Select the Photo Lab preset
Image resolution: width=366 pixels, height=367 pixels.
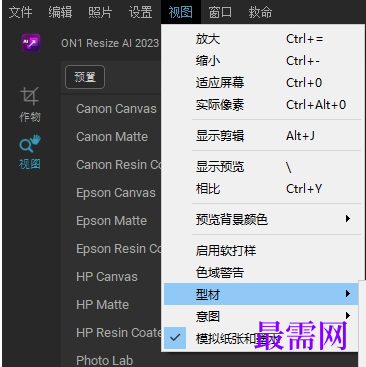(104, 360)
